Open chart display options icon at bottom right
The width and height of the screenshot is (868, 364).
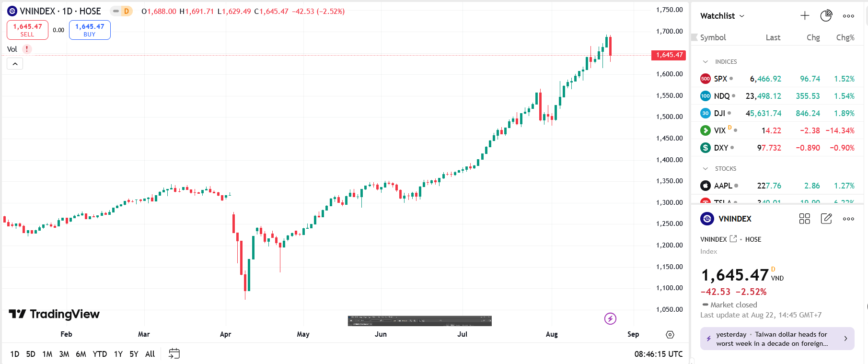[670, 335]
